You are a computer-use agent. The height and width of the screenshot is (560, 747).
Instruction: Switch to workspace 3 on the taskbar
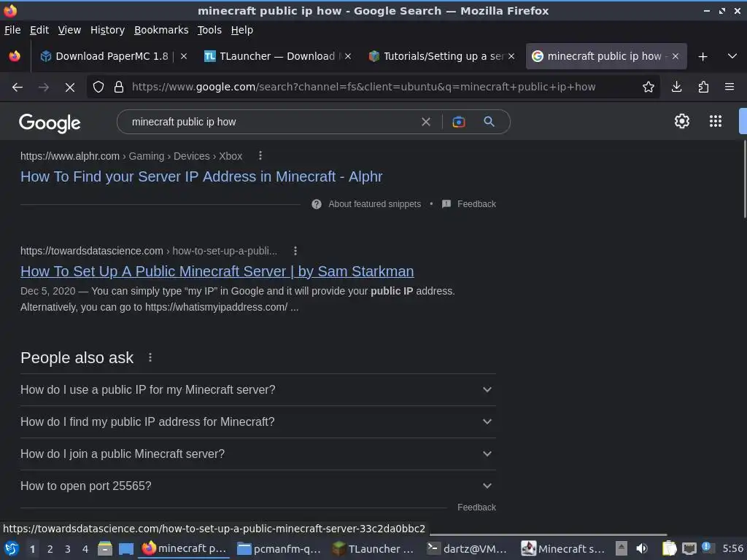(x=68, y=549)
